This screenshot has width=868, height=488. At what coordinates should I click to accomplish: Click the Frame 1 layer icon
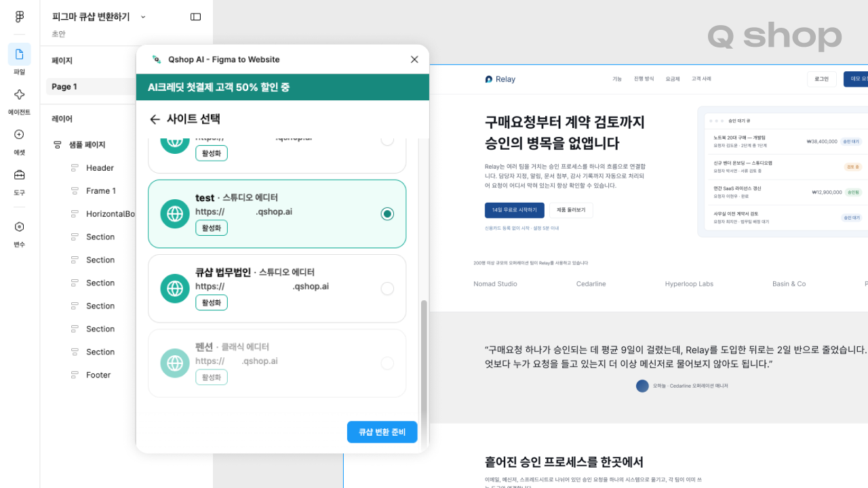coord(75,191)
